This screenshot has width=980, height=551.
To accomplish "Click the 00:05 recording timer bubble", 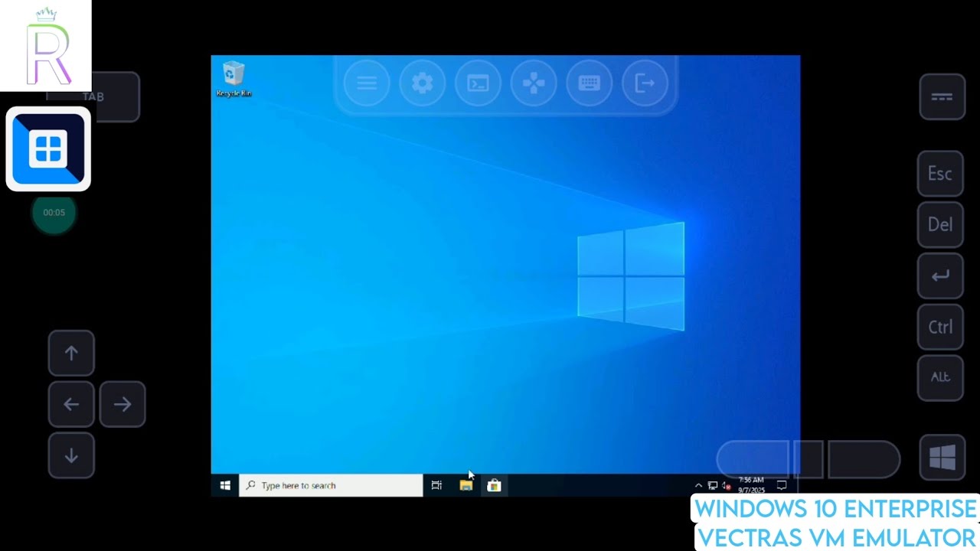I will pos(54,213).
